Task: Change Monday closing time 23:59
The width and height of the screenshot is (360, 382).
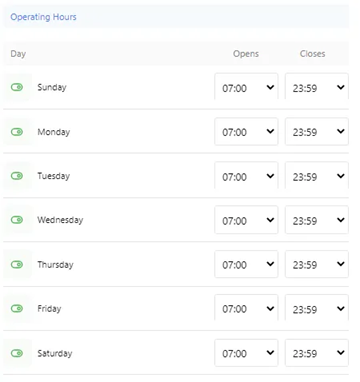Action: [x=317, y=131]
